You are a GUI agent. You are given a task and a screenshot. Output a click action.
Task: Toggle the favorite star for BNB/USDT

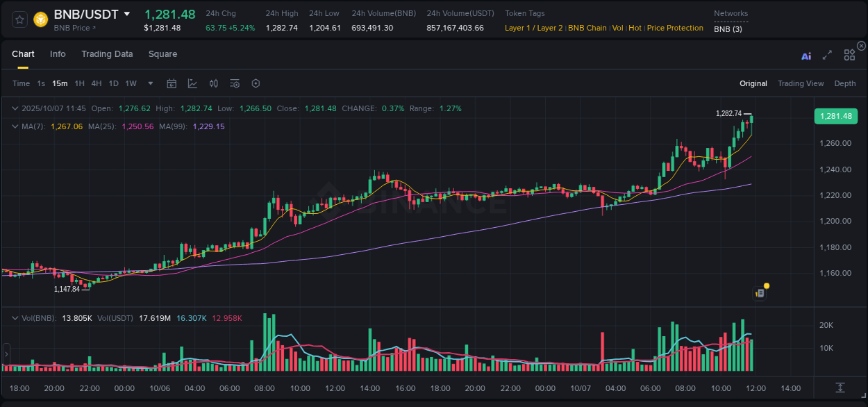[x=19, y=19]
